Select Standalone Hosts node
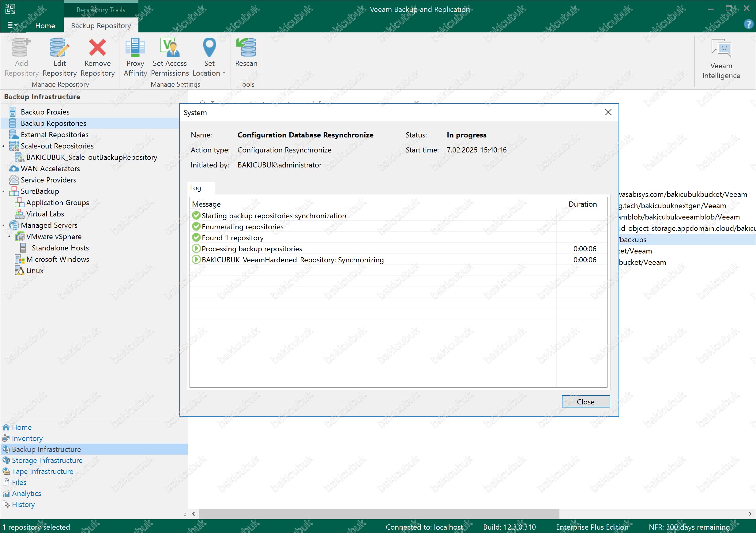 tap(60, 248)
